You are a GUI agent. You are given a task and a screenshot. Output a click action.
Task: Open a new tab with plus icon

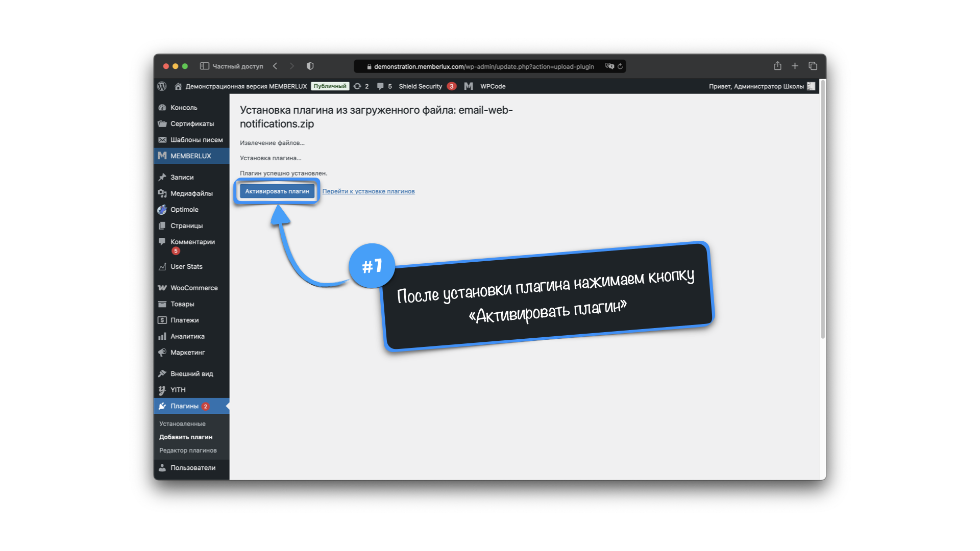pos(795,66)
